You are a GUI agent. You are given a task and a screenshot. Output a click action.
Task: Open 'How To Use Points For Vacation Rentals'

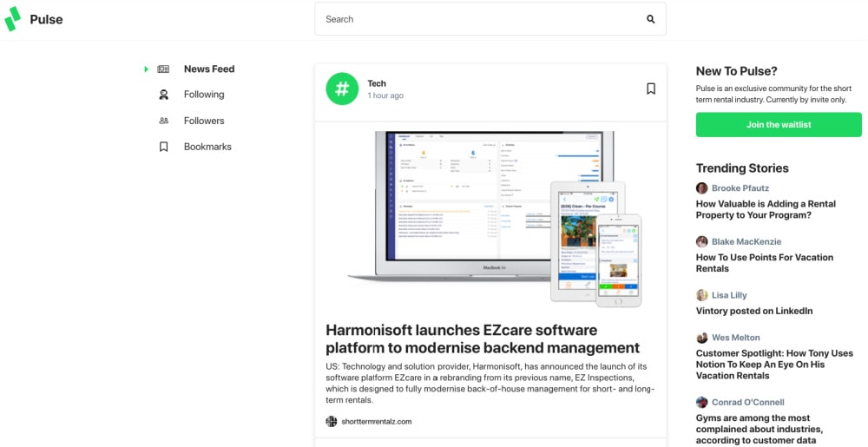pos(765,263)
